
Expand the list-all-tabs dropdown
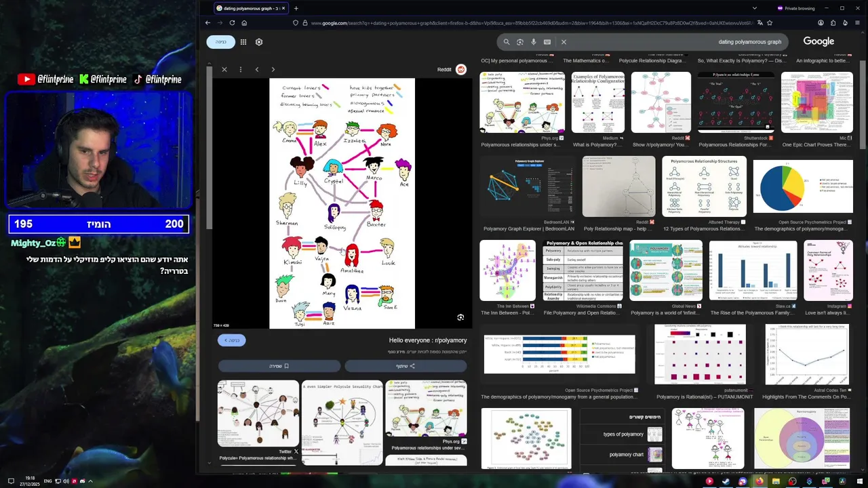coord(755,8)
